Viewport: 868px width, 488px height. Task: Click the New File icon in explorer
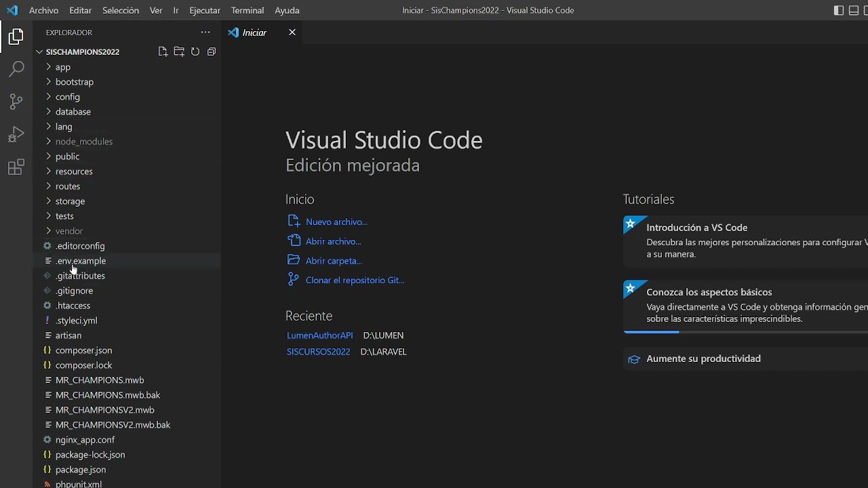pos(163,52)
